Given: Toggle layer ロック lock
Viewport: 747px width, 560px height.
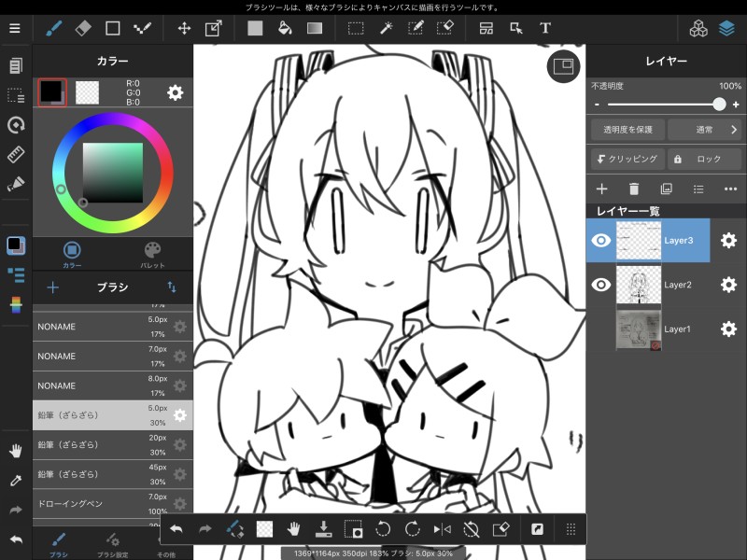Looking at the screenshot, I should tap(704, 159).
